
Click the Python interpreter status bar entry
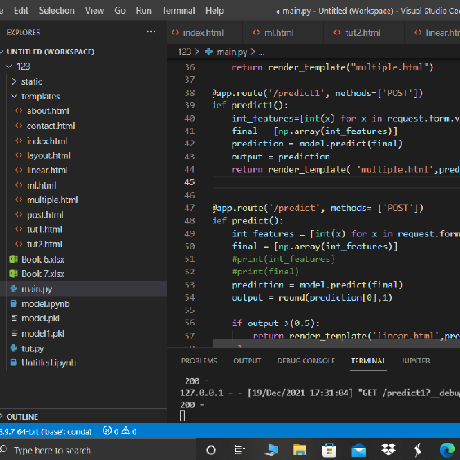(46, 431)
